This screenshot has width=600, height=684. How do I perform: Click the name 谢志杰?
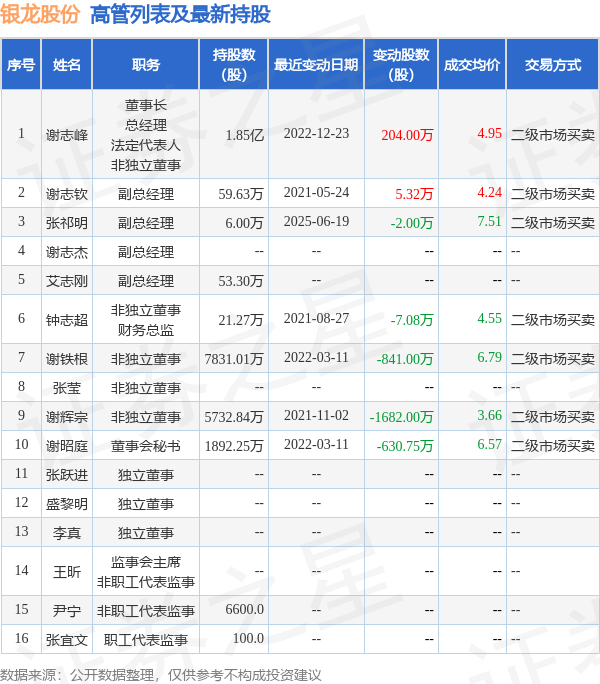click(x=67, y=252)
